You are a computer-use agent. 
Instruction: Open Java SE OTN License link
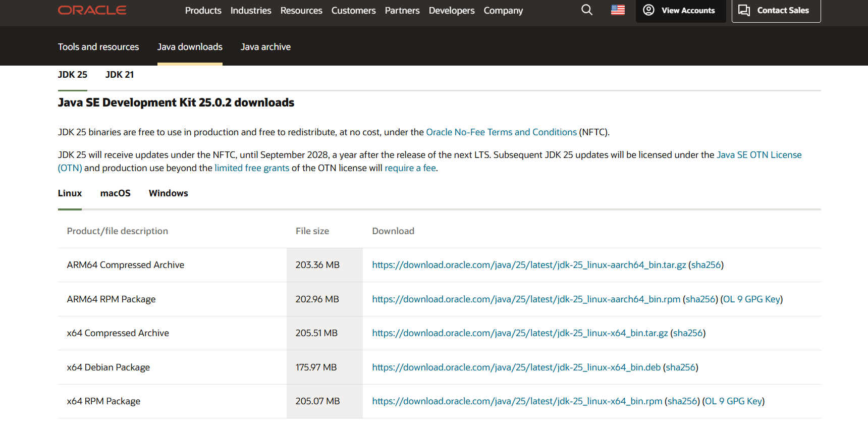click(x=759, y=155)
